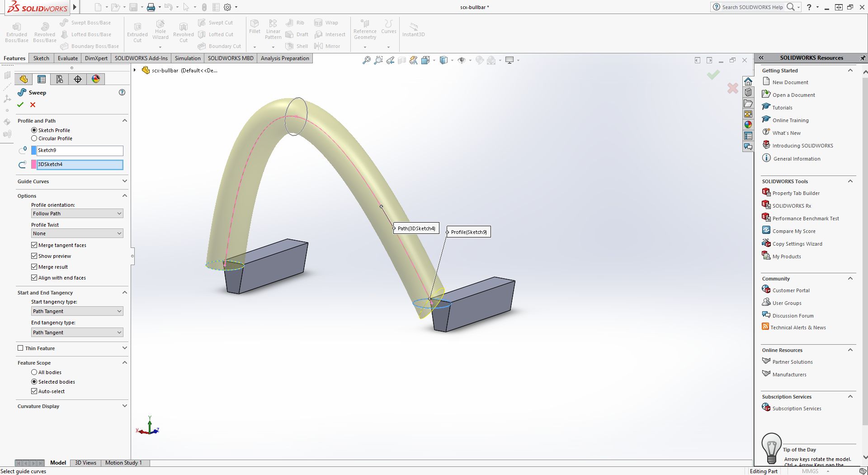Open the Hole Wizard tool
The height and width of the screenshot is (475, 868).
160,30
